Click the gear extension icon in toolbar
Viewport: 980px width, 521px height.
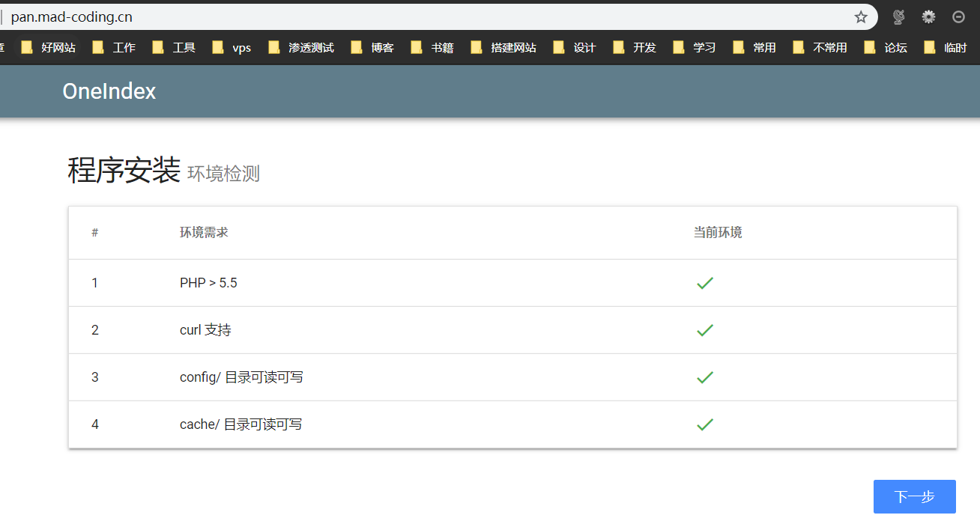[928, 17]
